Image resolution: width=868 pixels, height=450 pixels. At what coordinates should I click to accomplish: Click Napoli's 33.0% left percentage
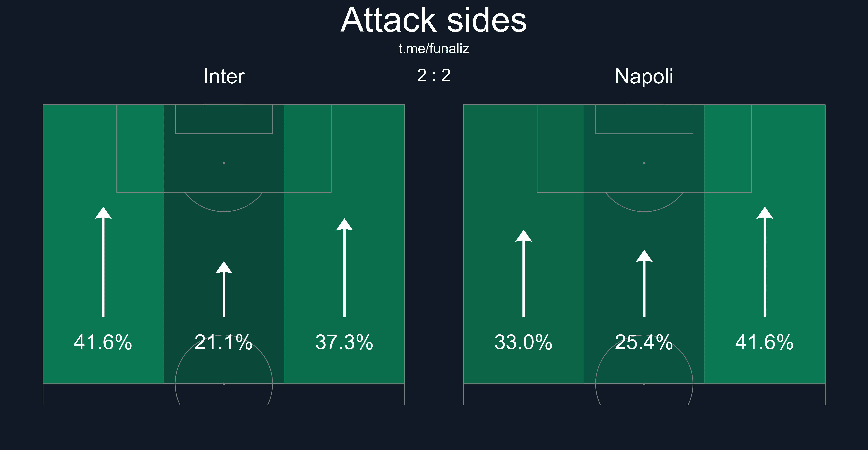click(x=523, y=342)
